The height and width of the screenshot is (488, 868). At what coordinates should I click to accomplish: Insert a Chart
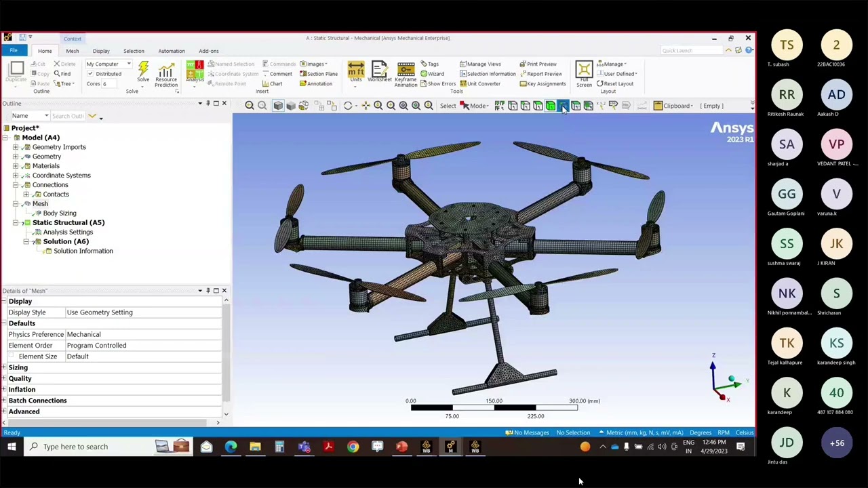[x=272, y=84]
